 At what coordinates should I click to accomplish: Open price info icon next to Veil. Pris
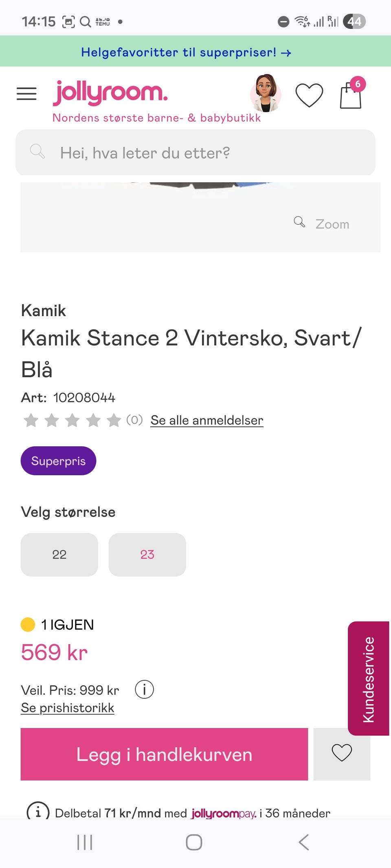pos(144,689)
